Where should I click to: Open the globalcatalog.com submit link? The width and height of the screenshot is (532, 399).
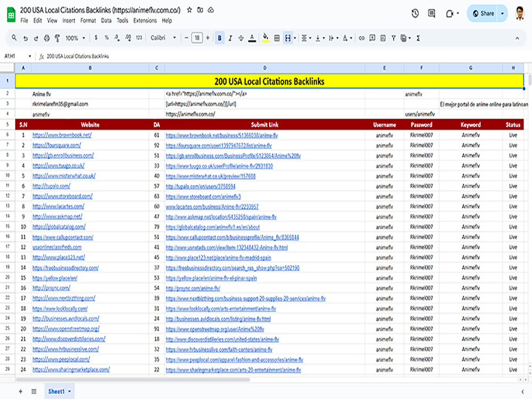[x=212, y=227]
